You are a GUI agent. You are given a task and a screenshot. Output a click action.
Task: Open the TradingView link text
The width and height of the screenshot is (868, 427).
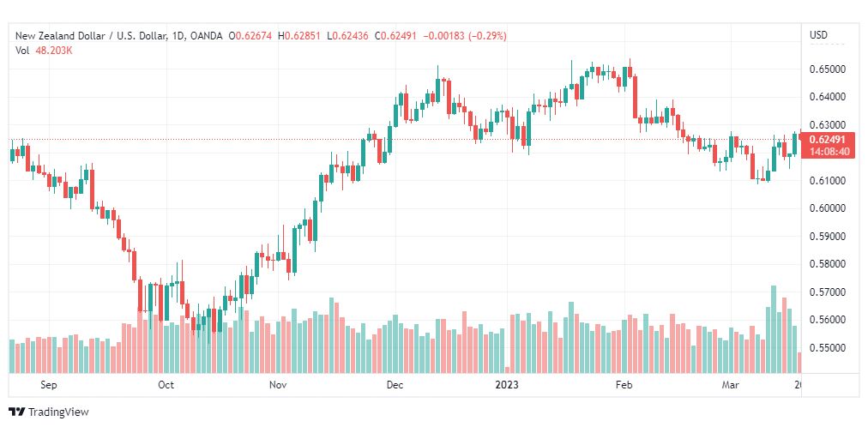coord(58,412)
